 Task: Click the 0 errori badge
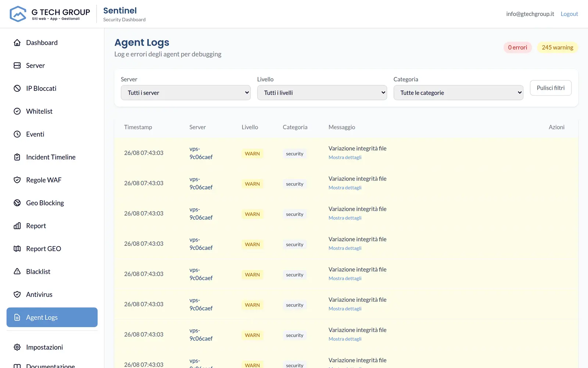tap(517, 47)
